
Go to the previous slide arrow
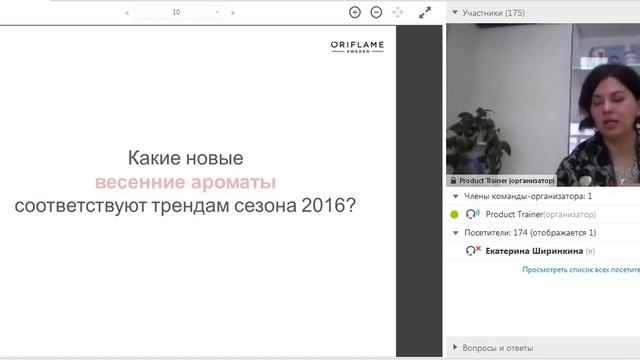click(127, 13)
